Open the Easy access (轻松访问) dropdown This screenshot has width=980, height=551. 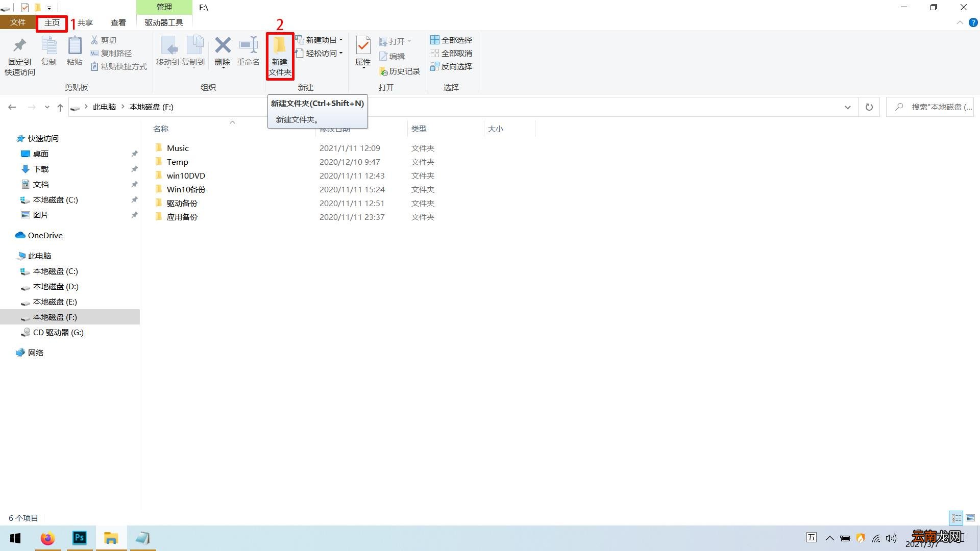coord(320,53)
